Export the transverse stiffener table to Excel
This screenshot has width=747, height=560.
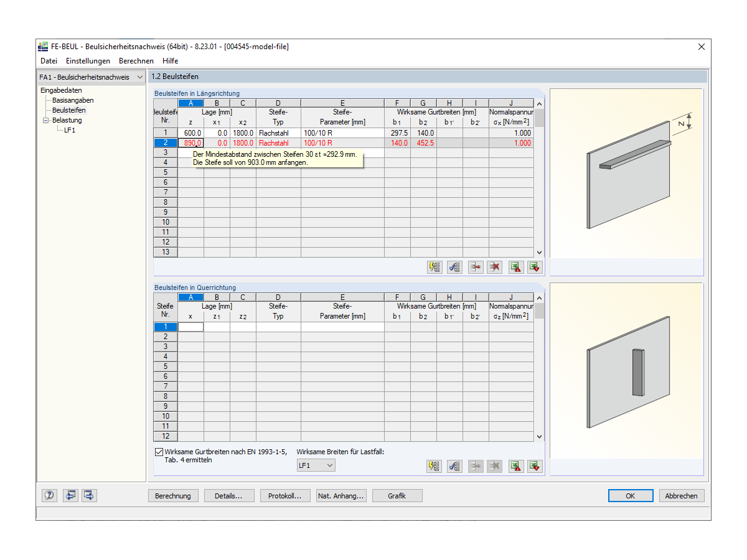[534, 466]
